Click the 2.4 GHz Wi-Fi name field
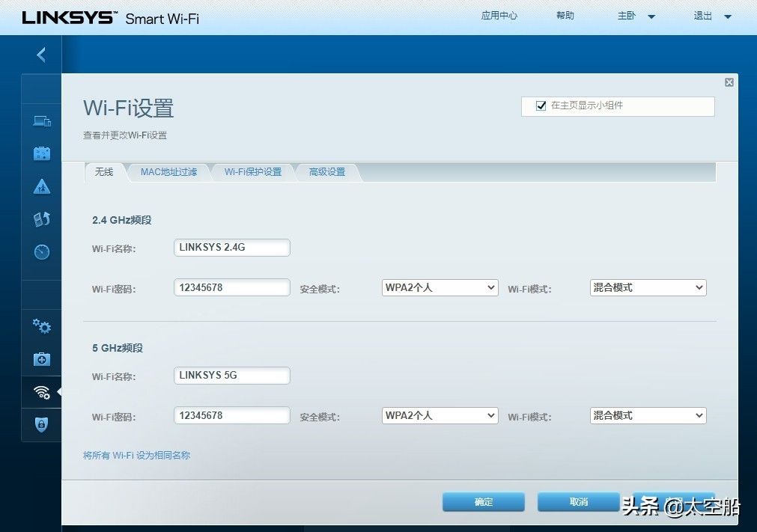This screenshot has width=757, height=532. (x=231, y=248)
